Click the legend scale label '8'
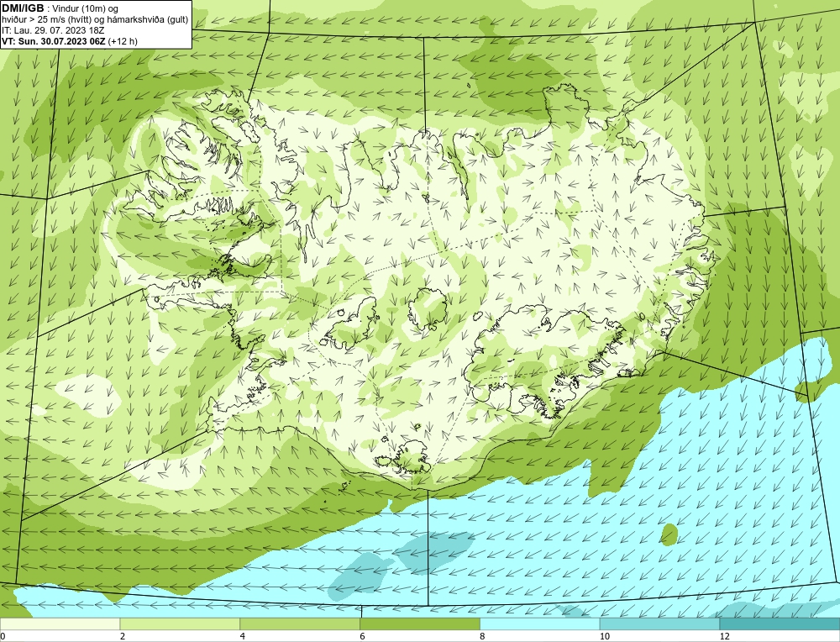This screenshot has width=840, height=642. pos(483,636)
